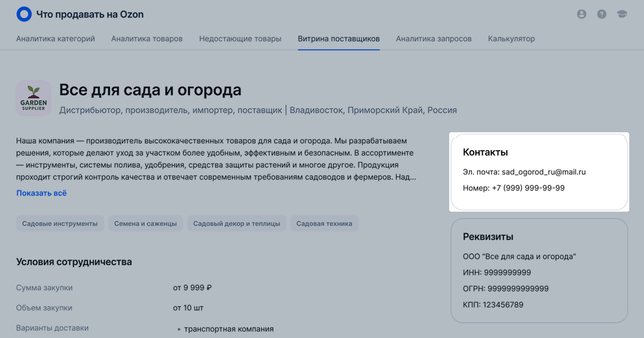Viewport: 644px width, 338px height.
Task: Click the Garden Supplier logo thumbnail
Action: tap(34, 98)
